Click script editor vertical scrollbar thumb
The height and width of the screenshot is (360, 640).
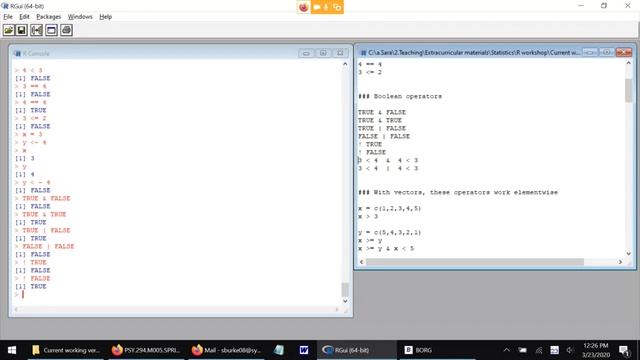pos(629,90)
